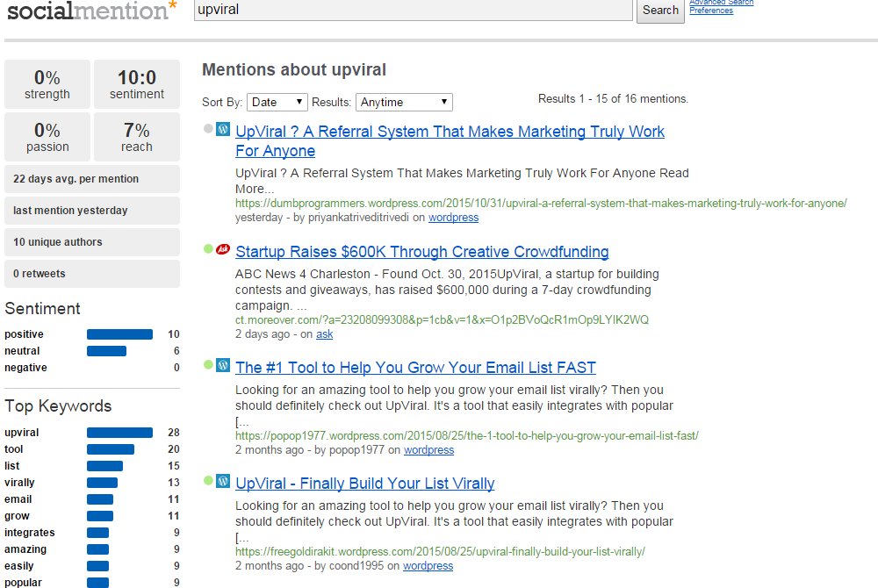Image resolution: width=878 pixels, height=588 pixels.
Task: Open the Sort By dropdown set to Date
Action: coord(277,102)
